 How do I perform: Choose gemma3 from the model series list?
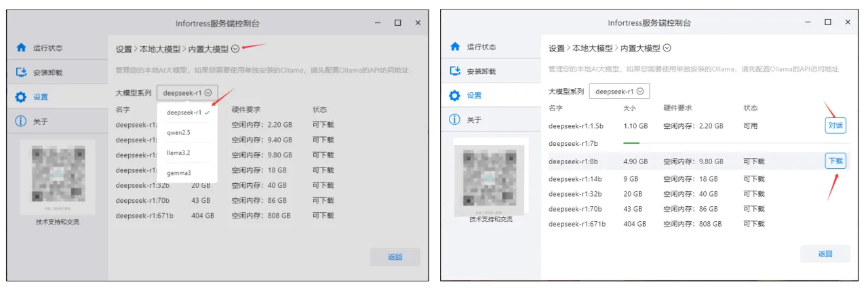(x=188, y=173)
